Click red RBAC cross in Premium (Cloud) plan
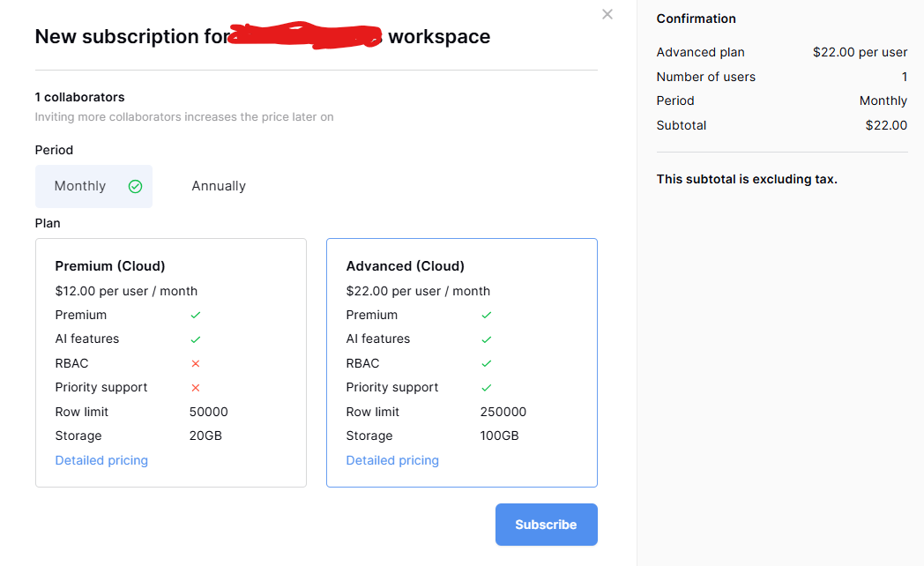The height and width of the screenshot is (566, 924). (x=196, y=363)
